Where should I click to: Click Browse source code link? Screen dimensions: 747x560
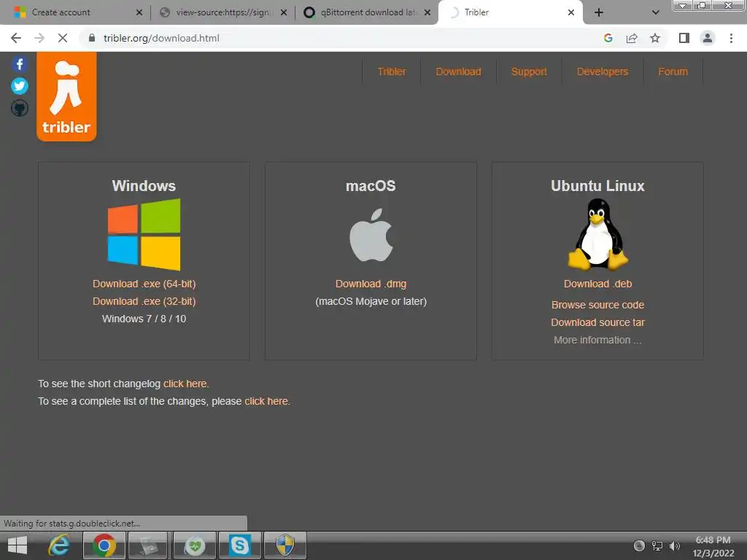pos(598,305)
